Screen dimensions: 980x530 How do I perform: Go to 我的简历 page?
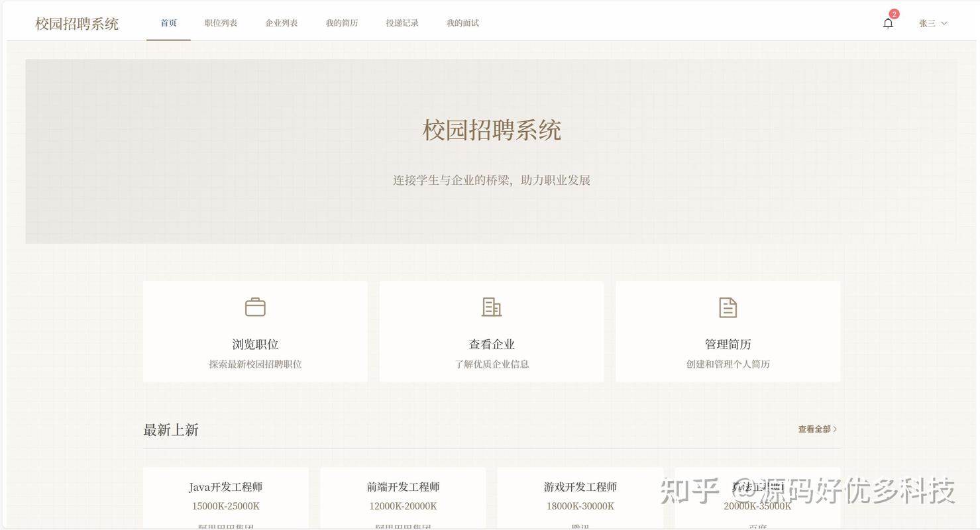pos(342,23)
